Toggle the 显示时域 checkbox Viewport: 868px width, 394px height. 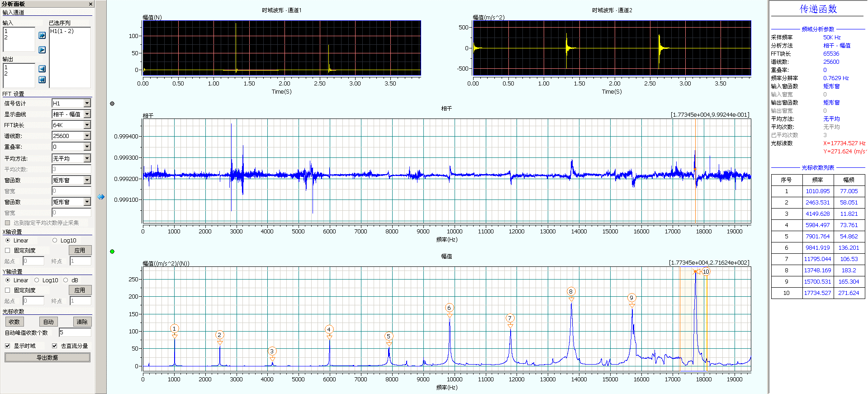(8, 346)
